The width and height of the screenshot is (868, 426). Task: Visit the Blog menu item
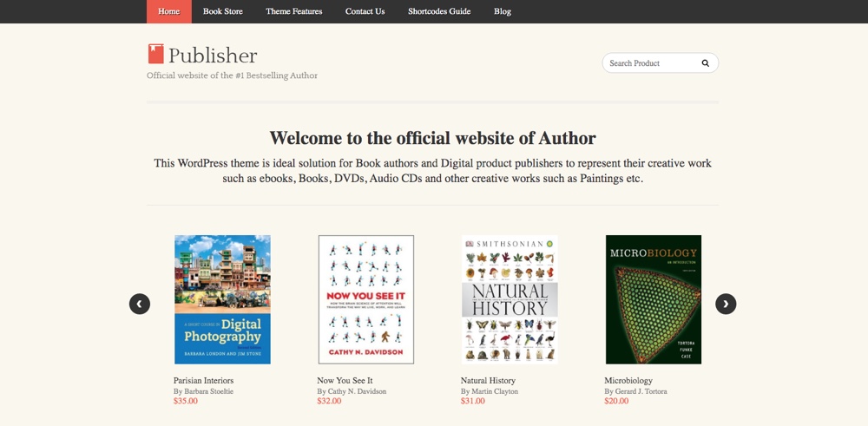[x=503, y=11]
